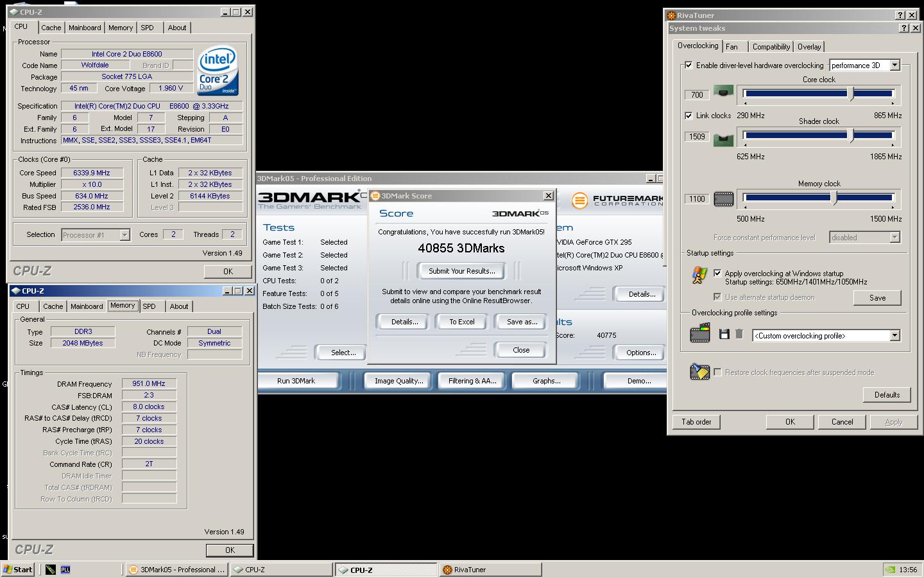Click the overclocking profile card icon
Screen dimensions: 924x578
pyautogui.click(x=699, y=333)
